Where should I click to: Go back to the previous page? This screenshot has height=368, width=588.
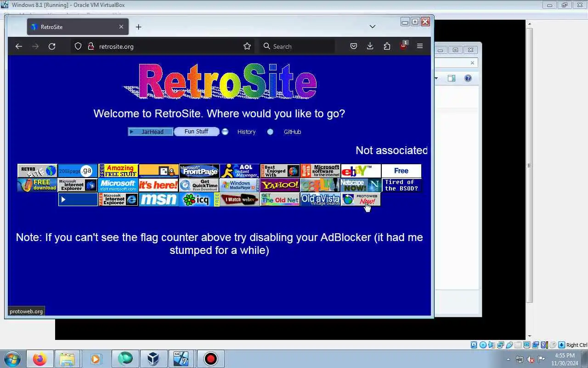pyautogui.click(x=19, y=46)
